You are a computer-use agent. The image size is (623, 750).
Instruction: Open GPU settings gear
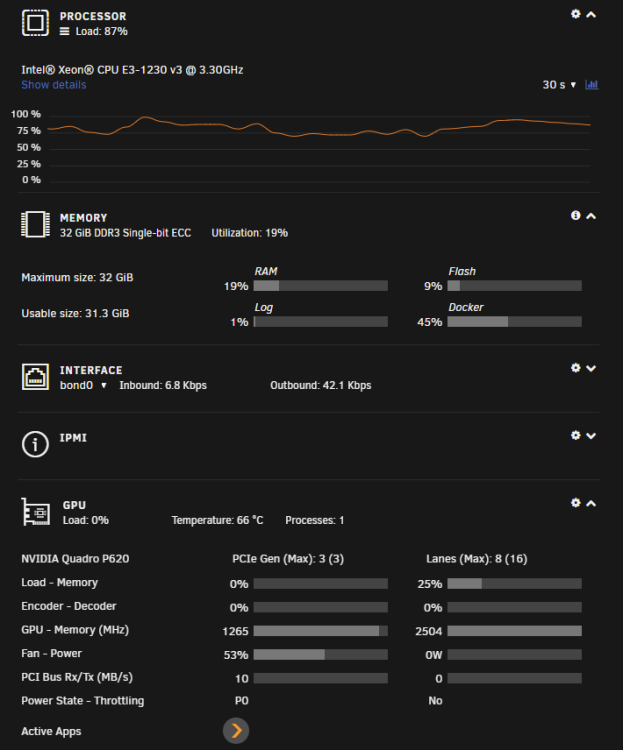click(576, 503)
